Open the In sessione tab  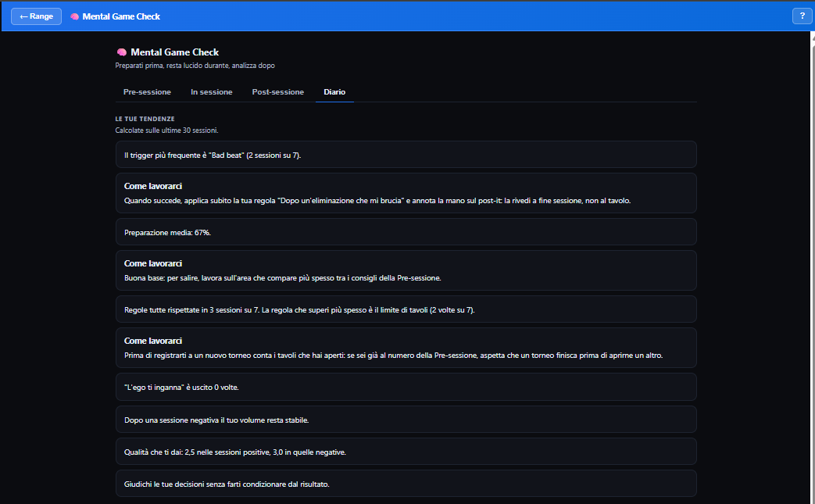[212, 92]
